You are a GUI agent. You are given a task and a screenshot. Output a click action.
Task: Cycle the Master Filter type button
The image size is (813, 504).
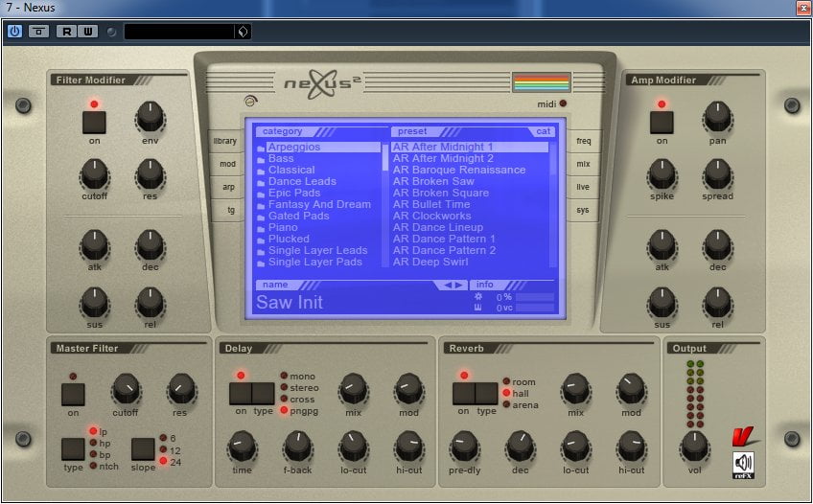click(73, 449)
